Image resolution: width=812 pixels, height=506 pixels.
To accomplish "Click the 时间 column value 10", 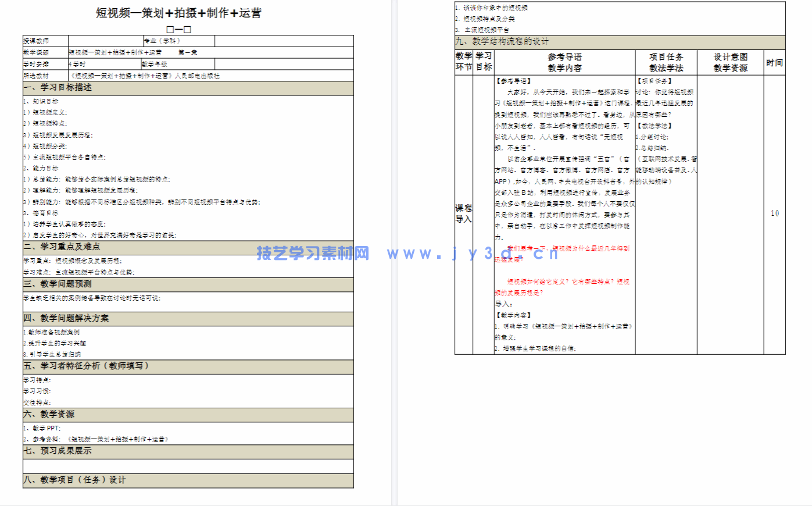I will [774, 214].
